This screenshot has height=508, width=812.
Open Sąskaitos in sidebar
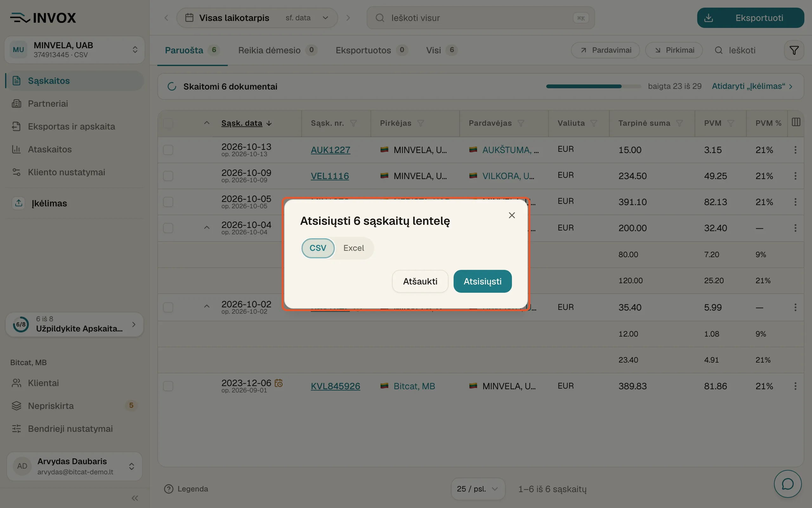[75, 81]
